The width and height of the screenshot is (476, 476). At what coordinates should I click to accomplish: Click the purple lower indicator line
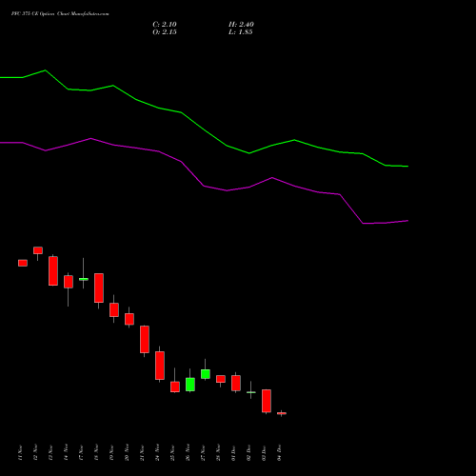point(204,186)
